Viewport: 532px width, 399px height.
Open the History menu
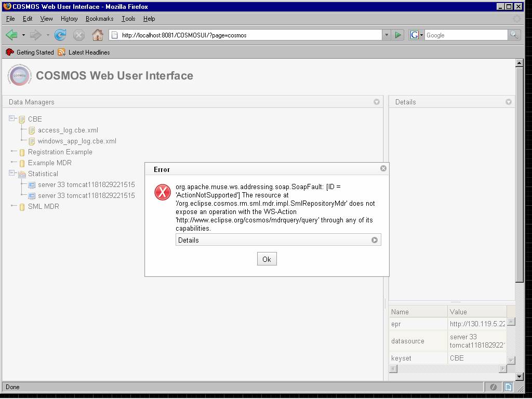[69, 19]
